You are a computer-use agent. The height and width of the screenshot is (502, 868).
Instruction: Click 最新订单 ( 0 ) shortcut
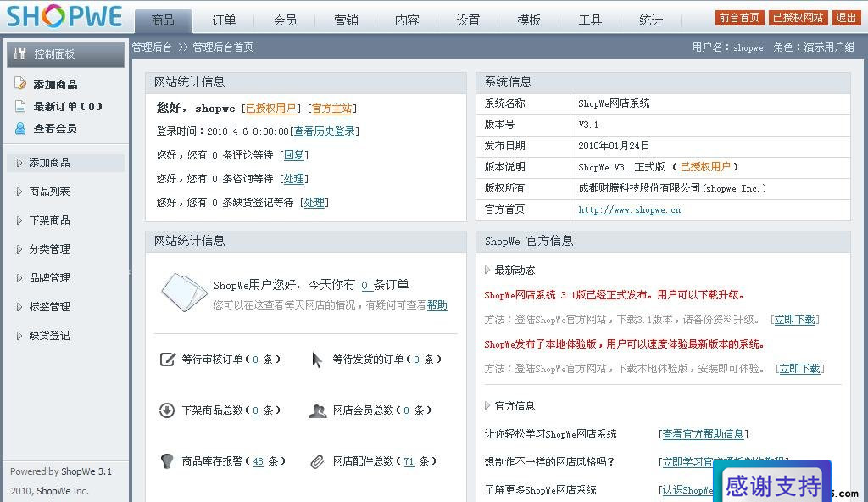tap(68, 106)
